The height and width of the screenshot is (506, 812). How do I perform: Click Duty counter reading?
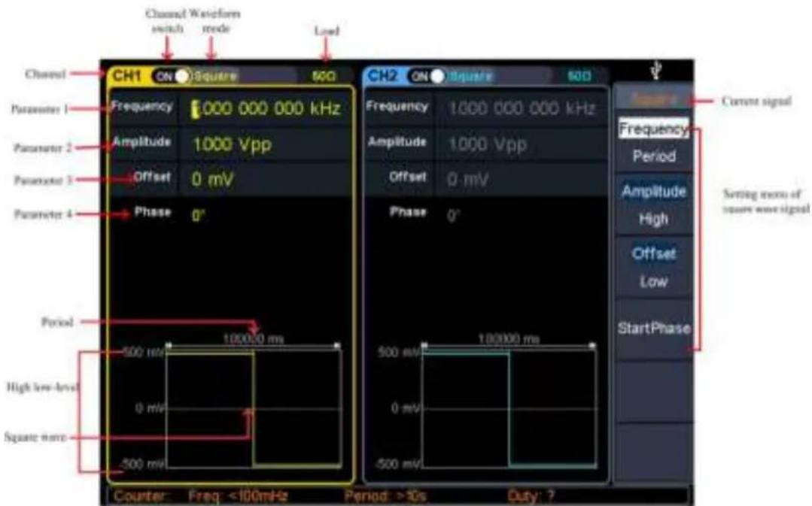click(532, 497)
